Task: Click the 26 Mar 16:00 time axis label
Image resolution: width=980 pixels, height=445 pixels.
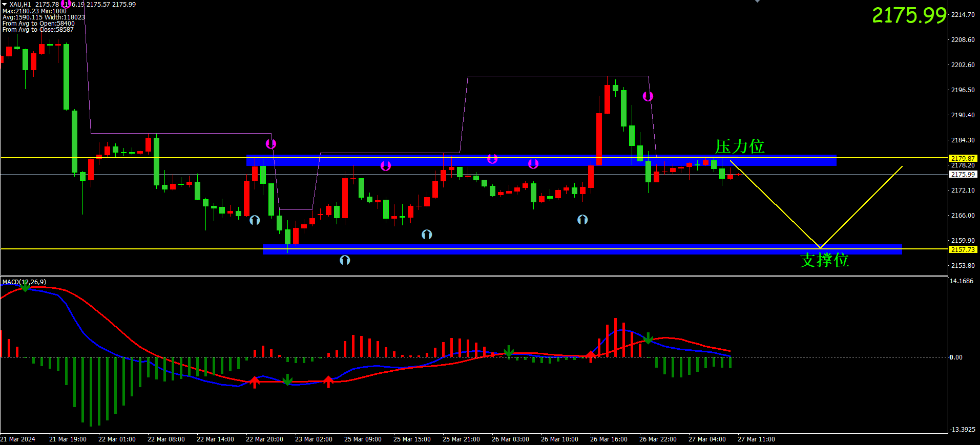Action: click(x=609, y=439)
